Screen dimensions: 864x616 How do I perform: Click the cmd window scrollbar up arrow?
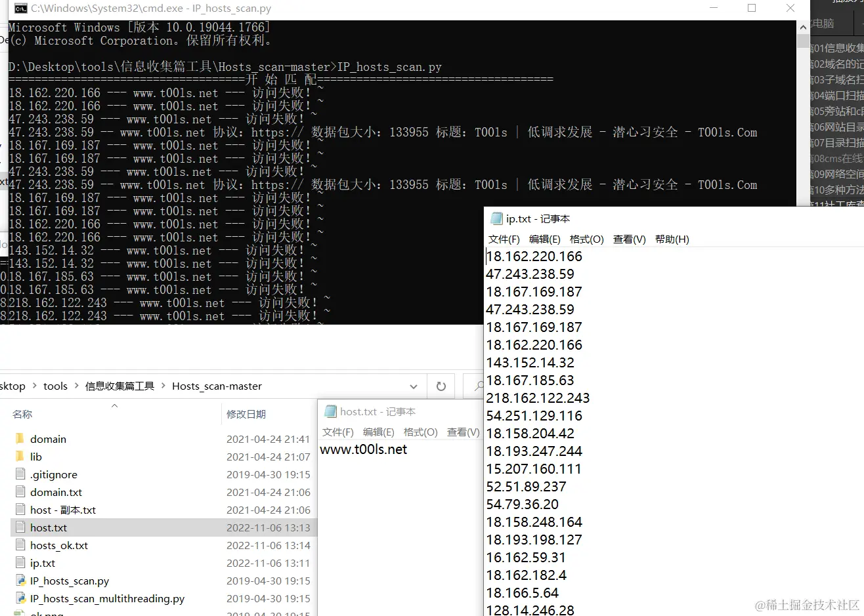[803, 27]
